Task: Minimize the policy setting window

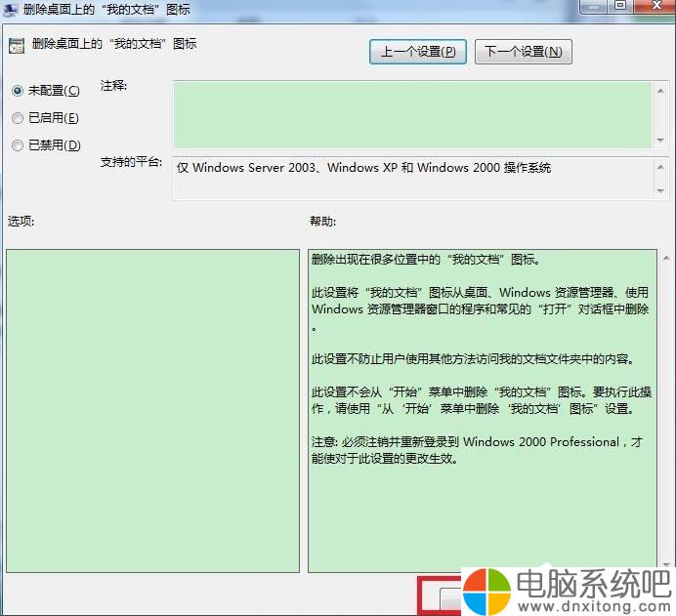Action: click(594, 6)
